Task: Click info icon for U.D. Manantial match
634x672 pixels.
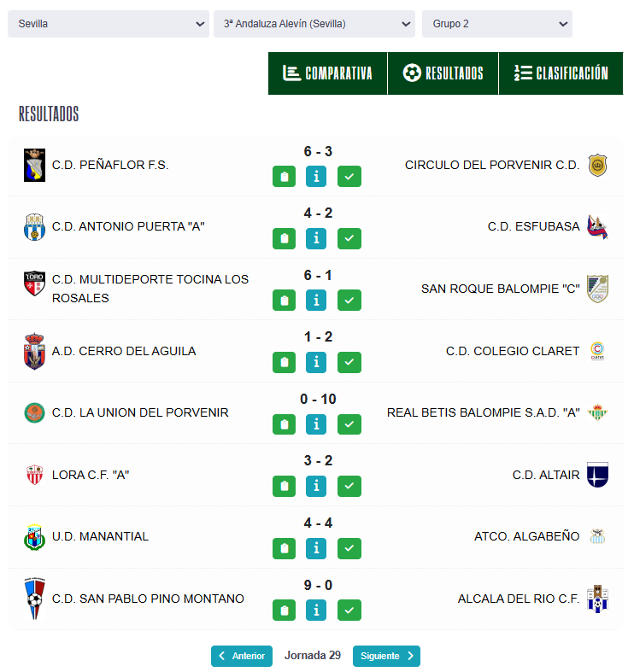Action: [316, 548]
